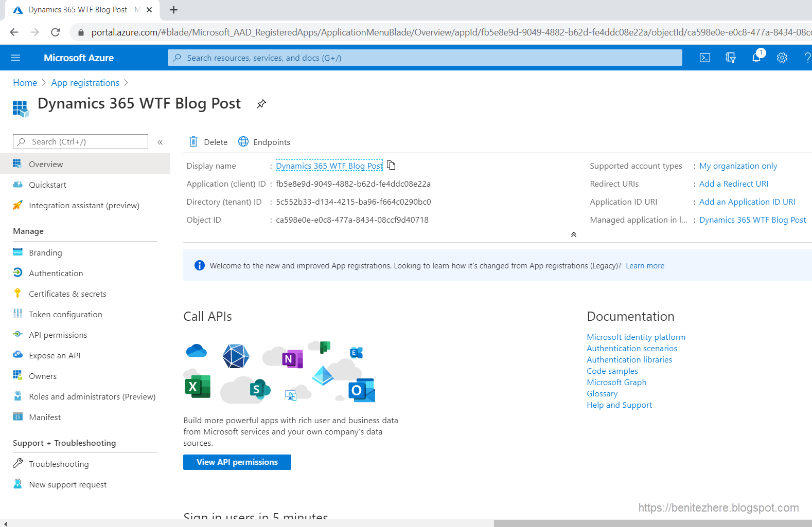Click the Integration assistant rocket icon
This screenshot has width=812, height=527.
tap(17, 205)
